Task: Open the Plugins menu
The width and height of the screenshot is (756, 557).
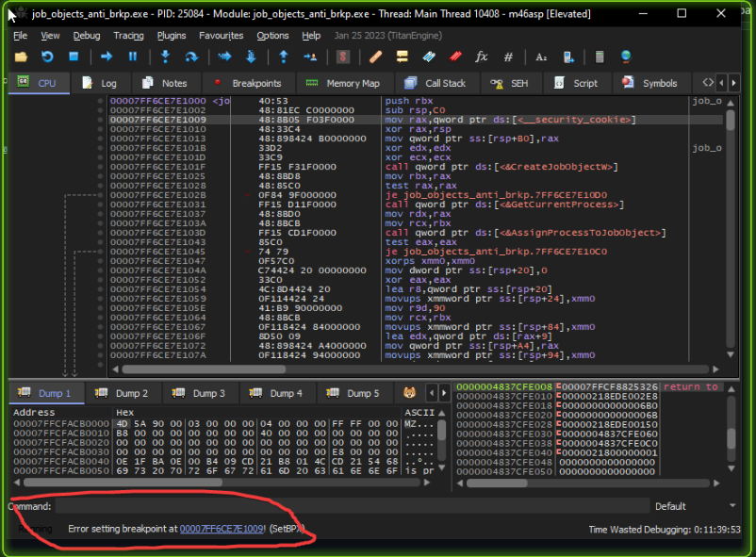Action: tap(172, 36)
